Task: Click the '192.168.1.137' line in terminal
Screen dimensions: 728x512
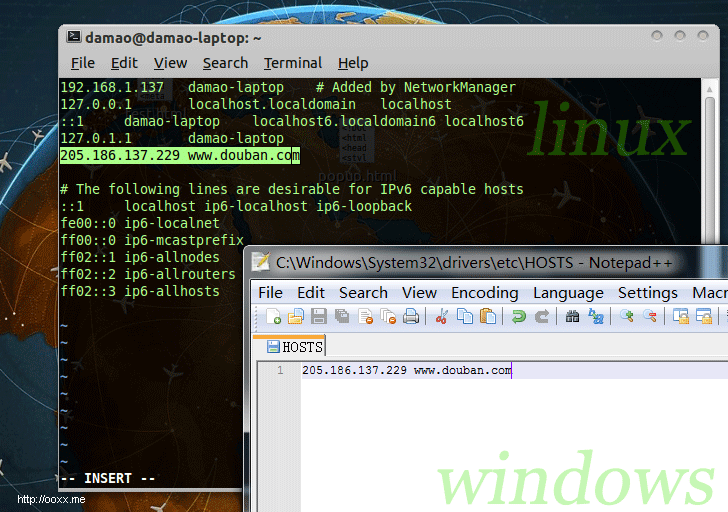Action: tap(288, 87)
